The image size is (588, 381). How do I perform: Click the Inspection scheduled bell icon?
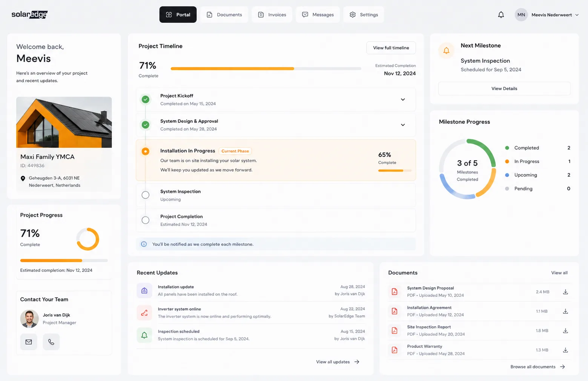[x=144, y=335]
